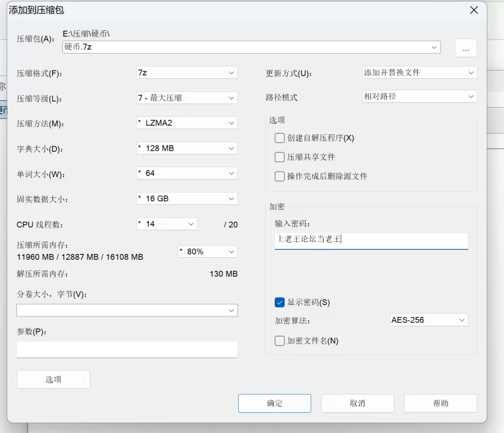Image resolution: width=504 pixels, height=433 pixels.
Task: Expand the 压缩等级 dropdown
Action: (x=186, y=98)
